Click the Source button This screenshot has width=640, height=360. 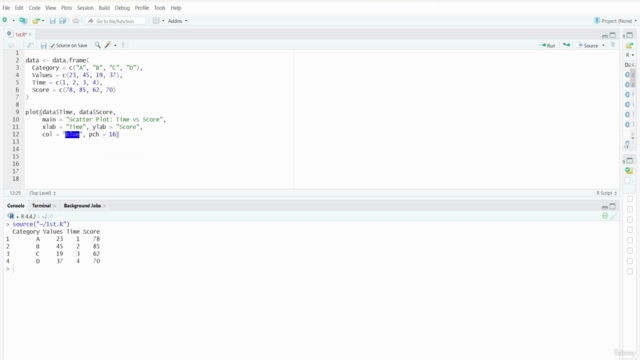[588, 45]
